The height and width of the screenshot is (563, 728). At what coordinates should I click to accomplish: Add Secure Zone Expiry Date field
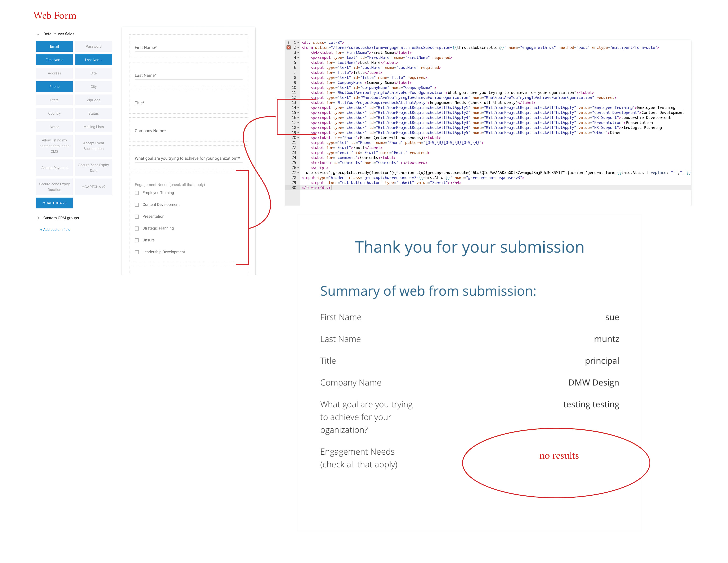(x=93, y=168)
